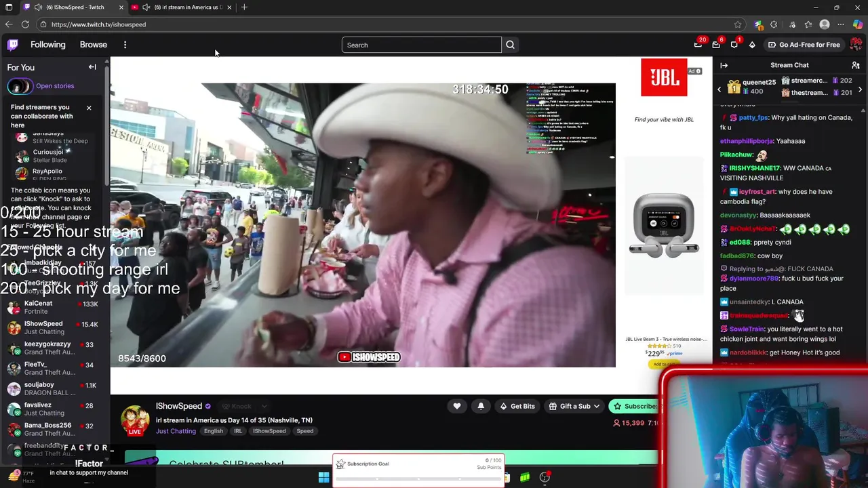Click Get Bits button
Screen dimensions: 868x488
tap(517, 406)
